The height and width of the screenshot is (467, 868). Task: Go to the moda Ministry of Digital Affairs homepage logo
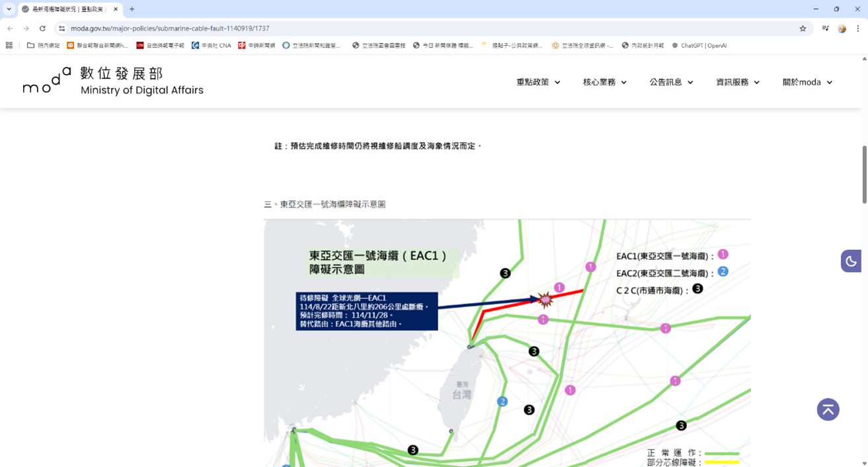point(113,81)
